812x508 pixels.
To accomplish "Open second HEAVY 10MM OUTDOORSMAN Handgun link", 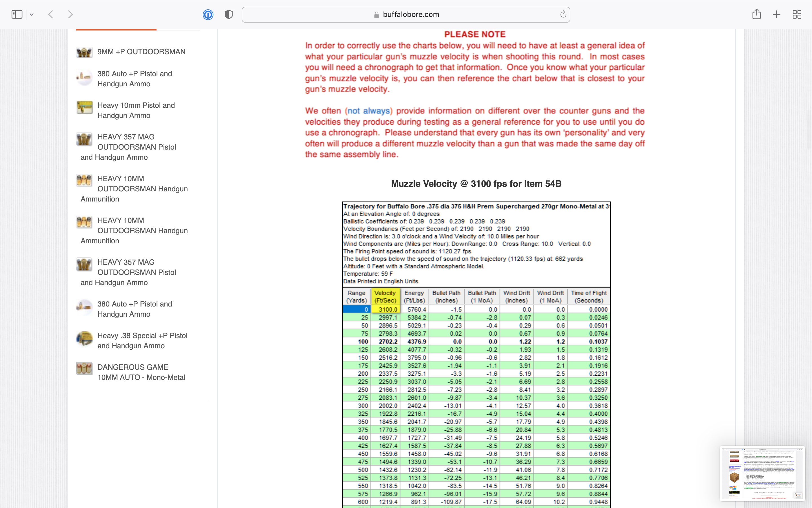I will (x=134, y=231).
